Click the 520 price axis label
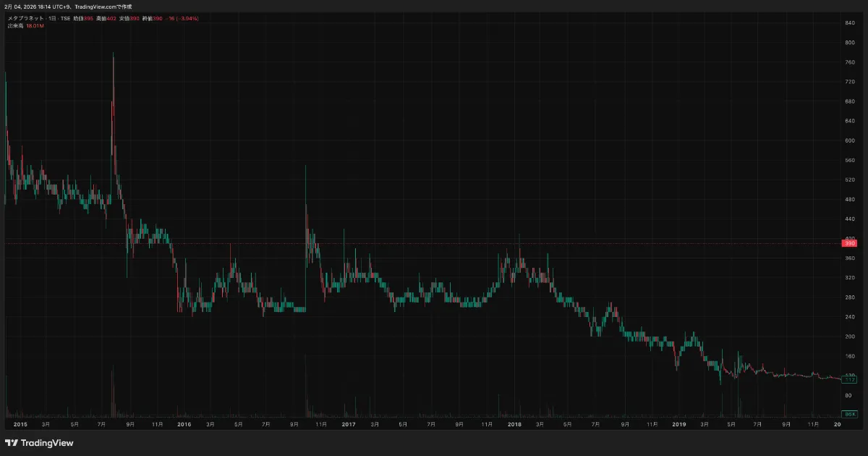Viewport: 868px width, 456px height. pos(851,180)
